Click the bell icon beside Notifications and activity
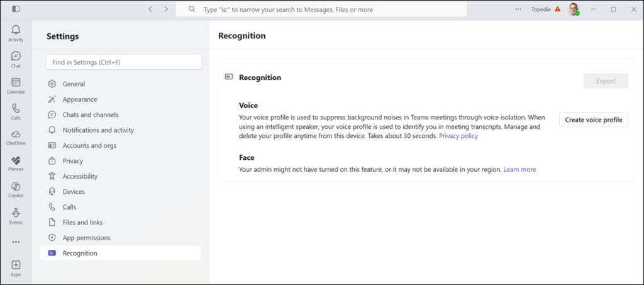Image resolution: width=644 pixels, height=285 pixels. point(52,130)
